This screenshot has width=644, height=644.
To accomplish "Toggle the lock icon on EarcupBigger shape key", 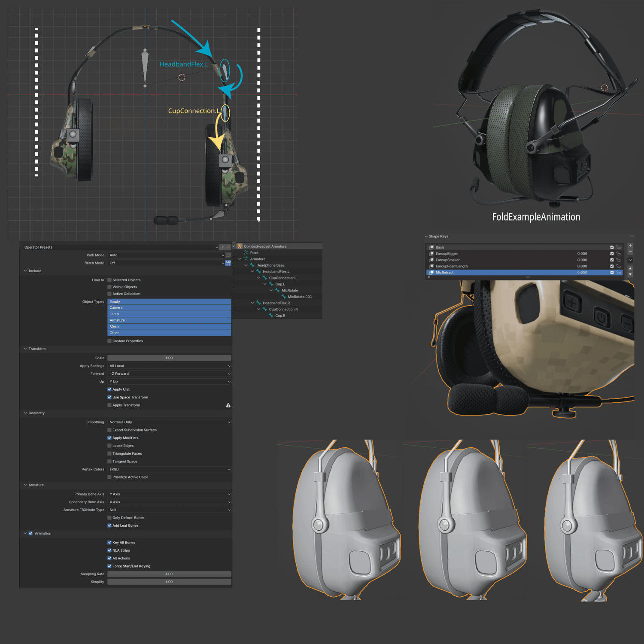I will pos(619,254).
